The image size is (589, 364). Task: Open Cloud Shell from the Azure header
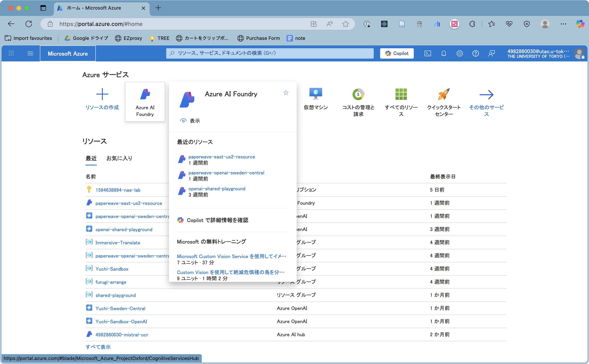click(428, 53)
